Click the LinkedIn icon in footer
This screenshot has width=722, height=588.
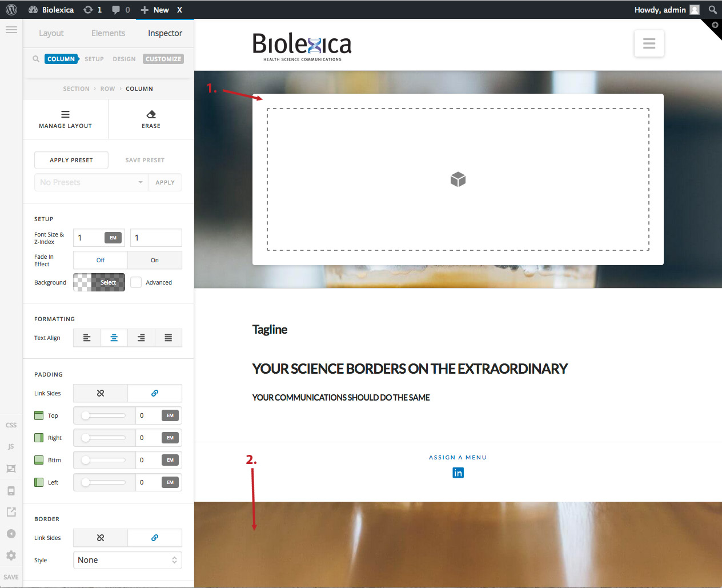[x=458, y=473]
